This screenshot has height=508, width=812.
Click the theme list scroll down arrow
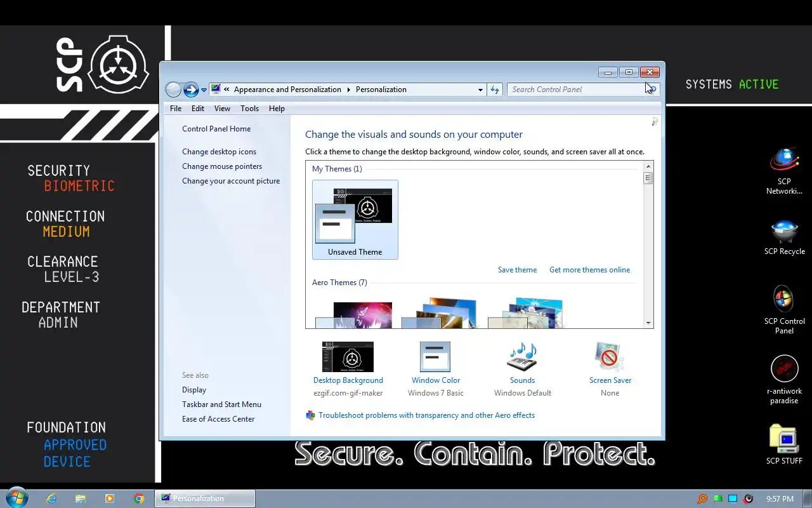[x=648, y=323]
